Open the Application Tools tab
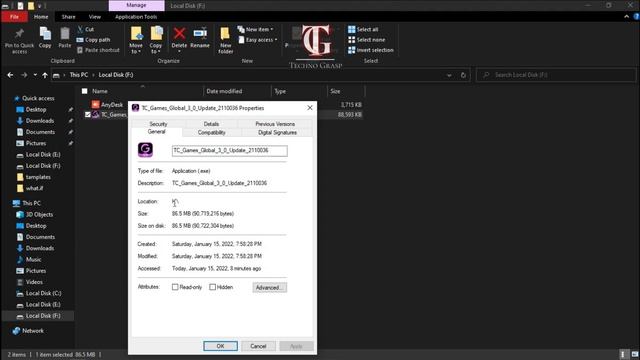 click(x=136, y=17)
